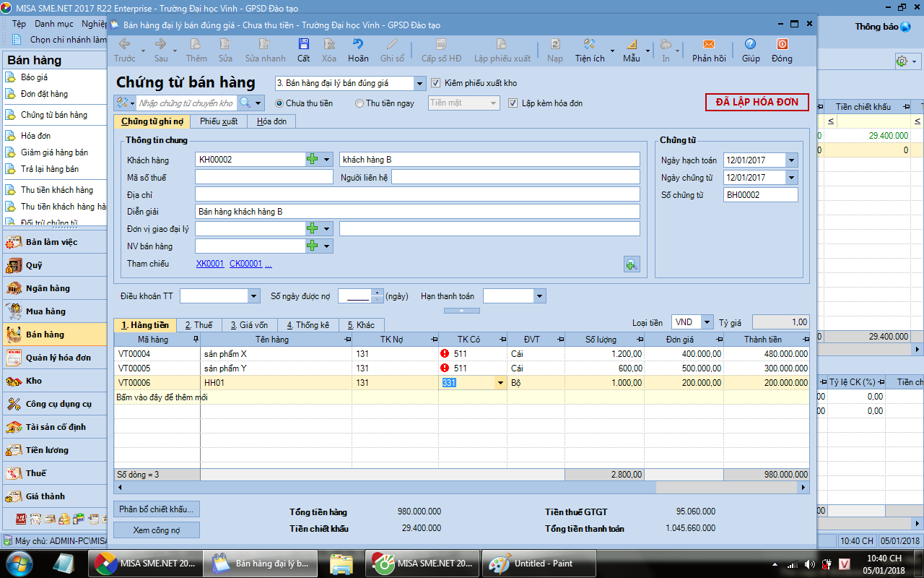The width and height of the screenshot is (924, 578).
Task: Click right arrow of grid horizontal scrollbar
Action: click(x=803, y=488)
